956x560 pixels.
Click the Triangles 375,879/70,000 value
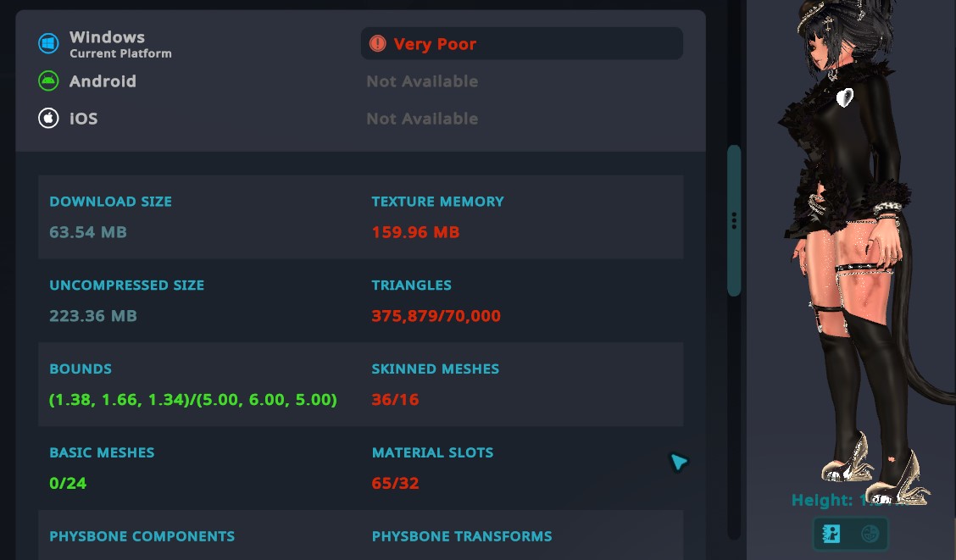tap(436, 316)
